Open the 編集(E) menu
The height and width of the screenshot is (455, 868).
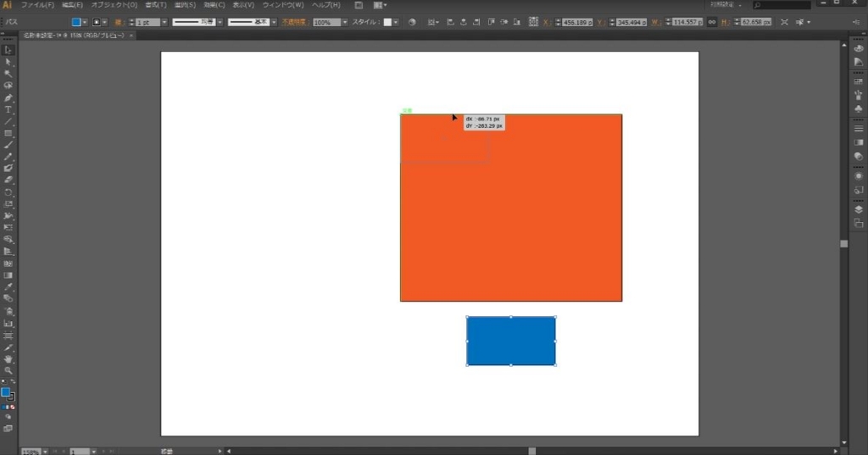[x=72, y=5]
